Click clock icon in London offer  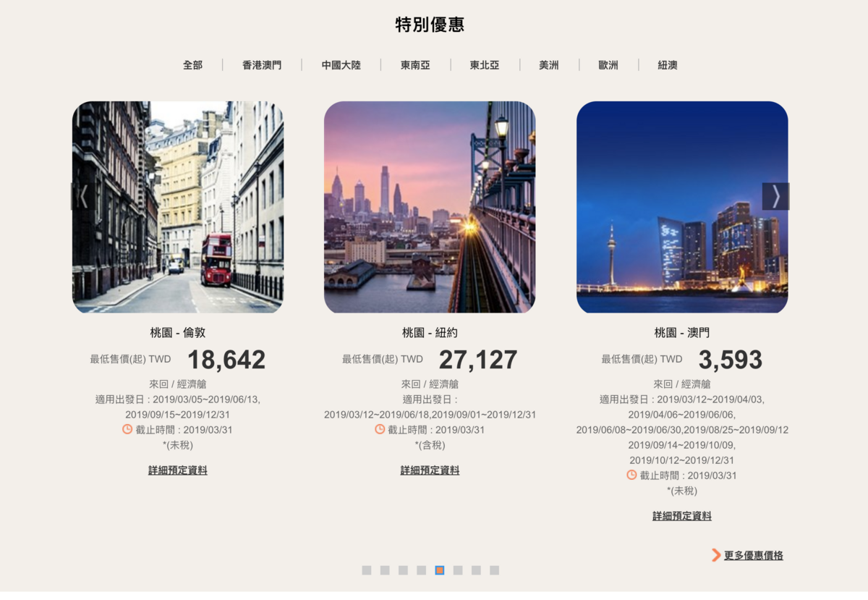point(127,429)
